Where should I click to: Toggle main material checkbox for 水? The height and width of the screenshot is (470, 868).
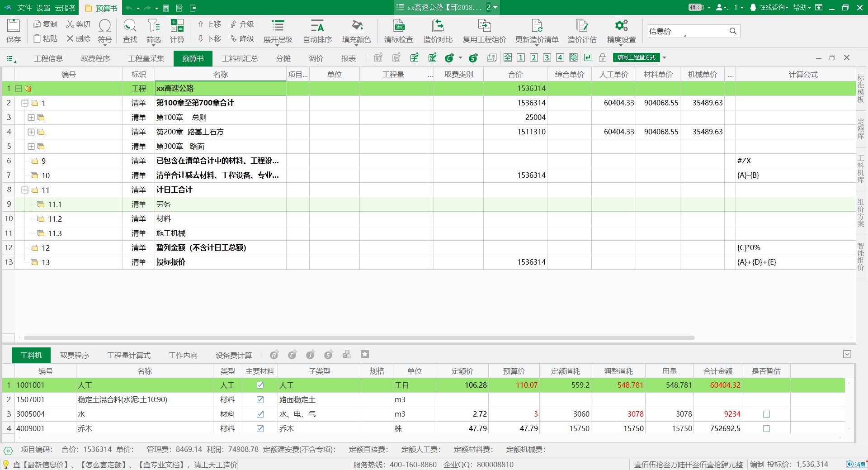260,414
